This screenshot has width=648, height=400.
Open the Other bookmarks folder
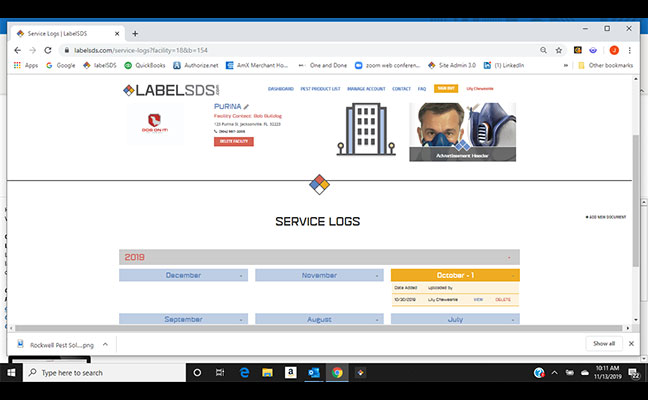[605, 65]
